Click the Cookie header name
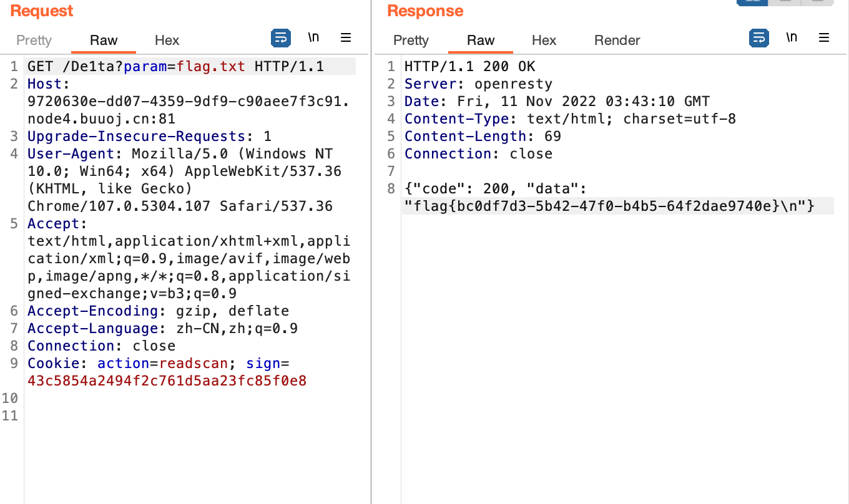849x504 pixels. coord(53,363)
